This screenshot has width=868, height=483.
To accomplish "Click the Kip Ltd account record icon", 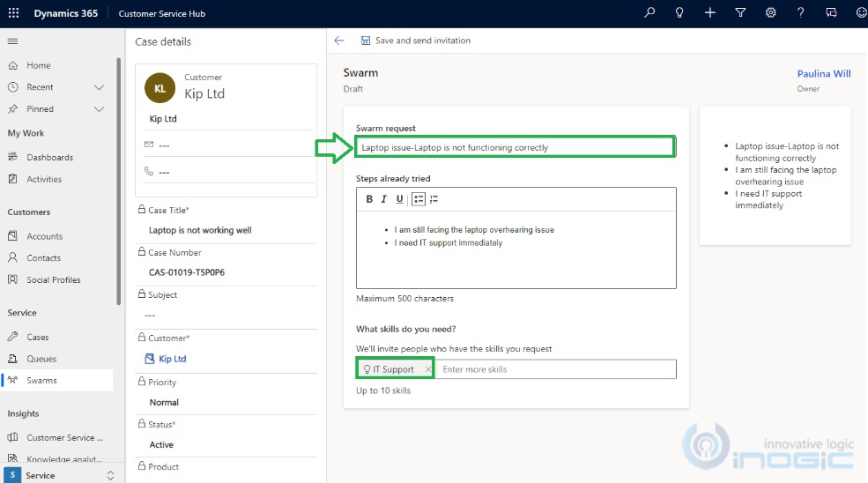I will 150,359.
